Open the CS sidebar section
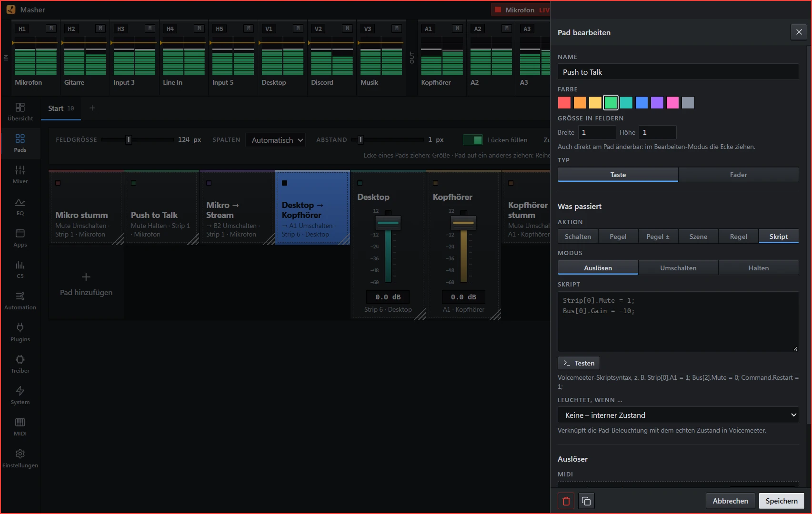This screenshot has width=812, height=514. [20, 269]
